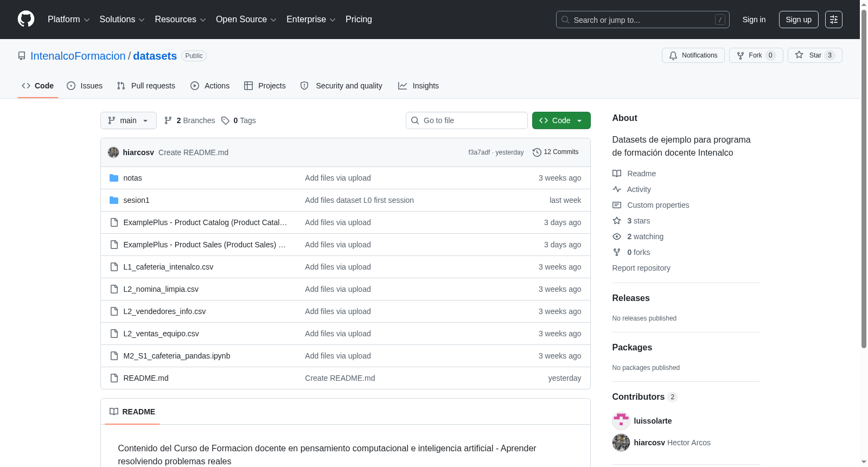Focus the Search or jump to field
Image resolution: width=868 pixels, height=467 pixels.
[x=643, y=20]
